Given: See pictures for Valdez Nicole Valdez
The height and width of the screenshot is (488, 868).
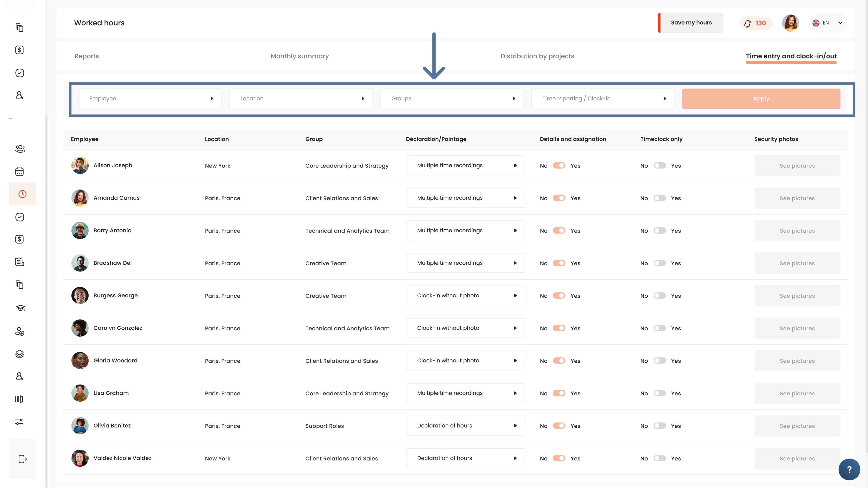Looking at the screenshot, I should pos(797,458).
